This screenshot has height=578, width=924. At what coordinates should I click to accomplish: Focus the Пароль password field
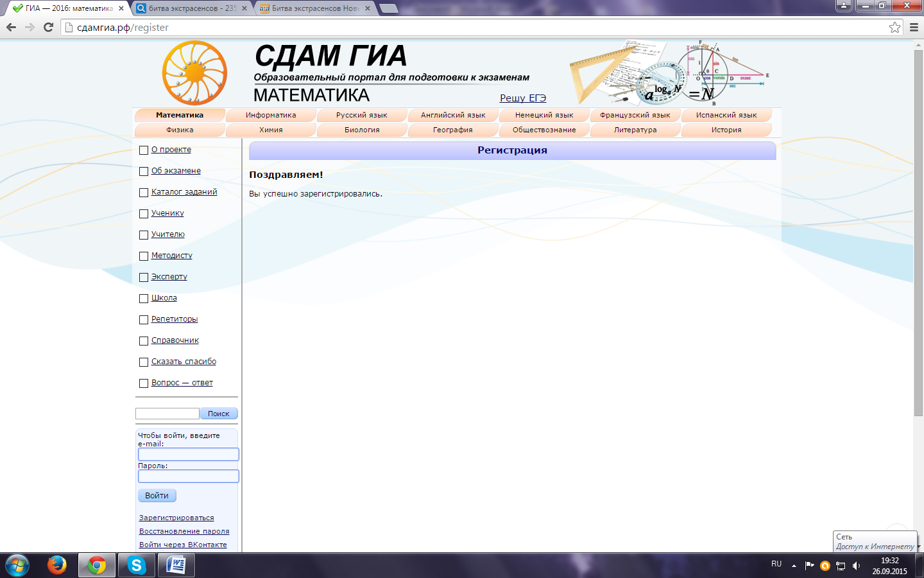189,476
